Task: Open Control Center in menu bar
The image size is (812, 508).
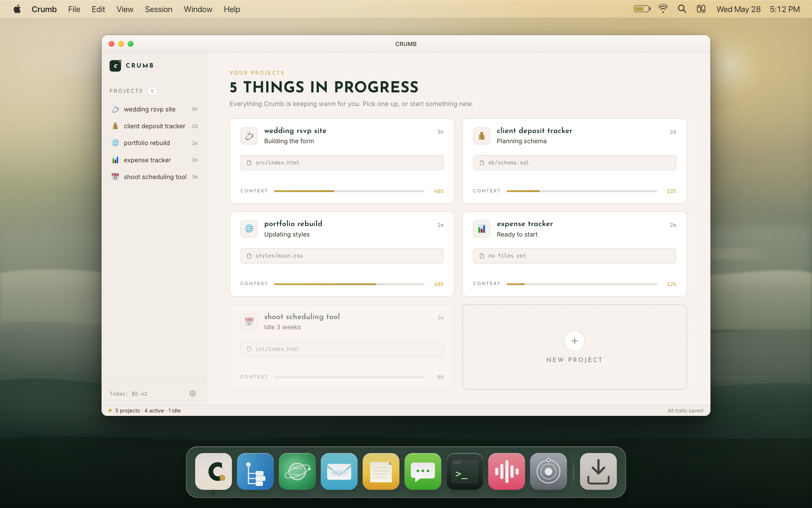Action: 701,9
